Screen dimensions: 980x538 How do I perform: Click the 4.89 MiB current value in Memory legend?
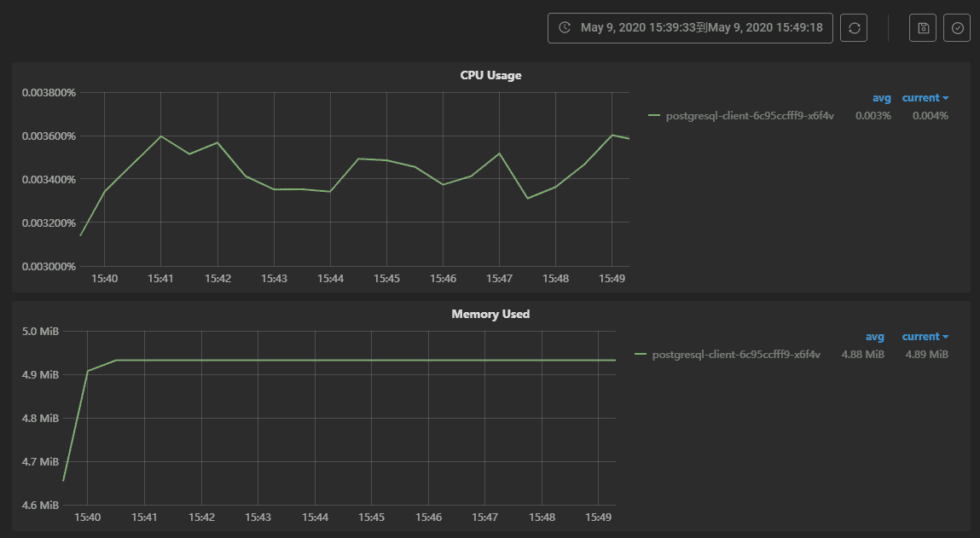926,355
